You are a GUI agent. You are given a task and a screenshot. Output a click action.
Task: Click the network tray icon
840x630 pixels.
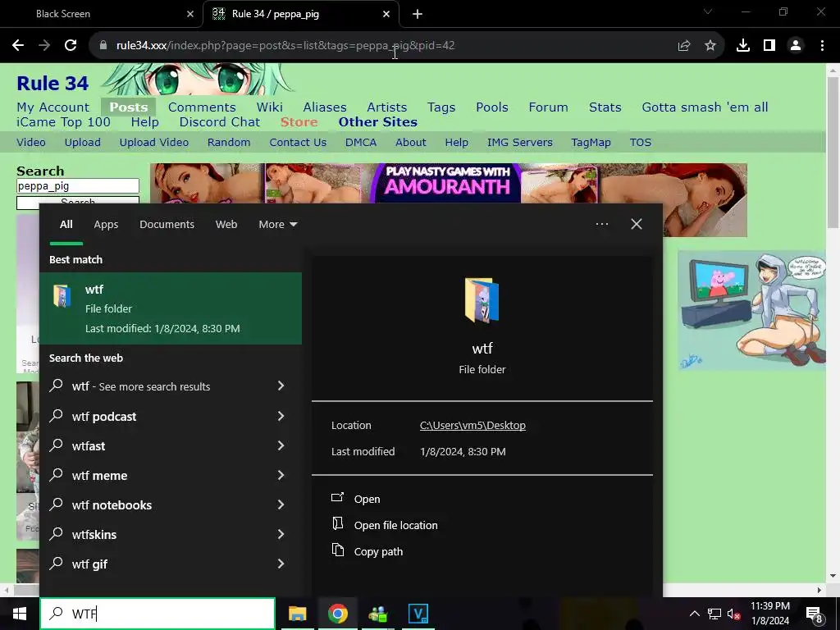(x=714, y=614)
